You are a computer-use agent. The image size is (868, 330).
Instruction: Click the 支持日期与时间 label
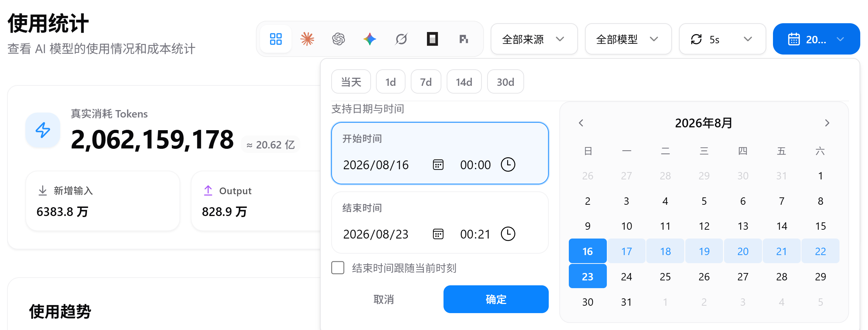(367, 109)
